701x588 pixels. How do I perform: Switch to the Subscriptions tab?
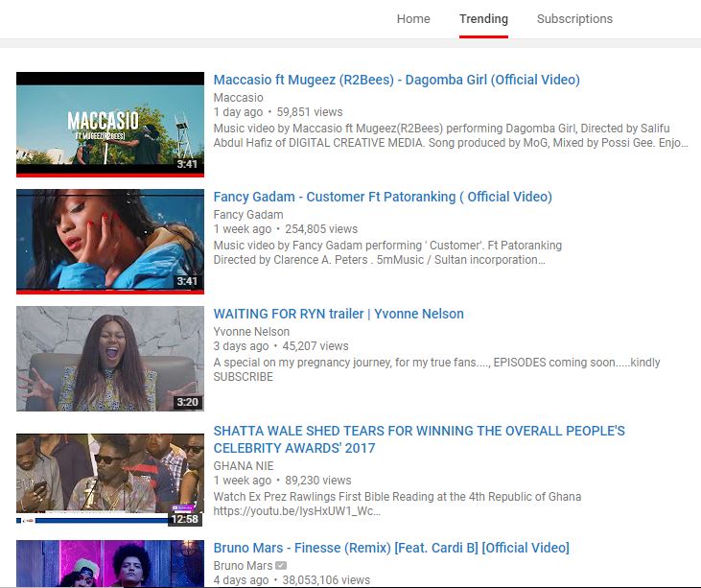(x=574, y=19)
